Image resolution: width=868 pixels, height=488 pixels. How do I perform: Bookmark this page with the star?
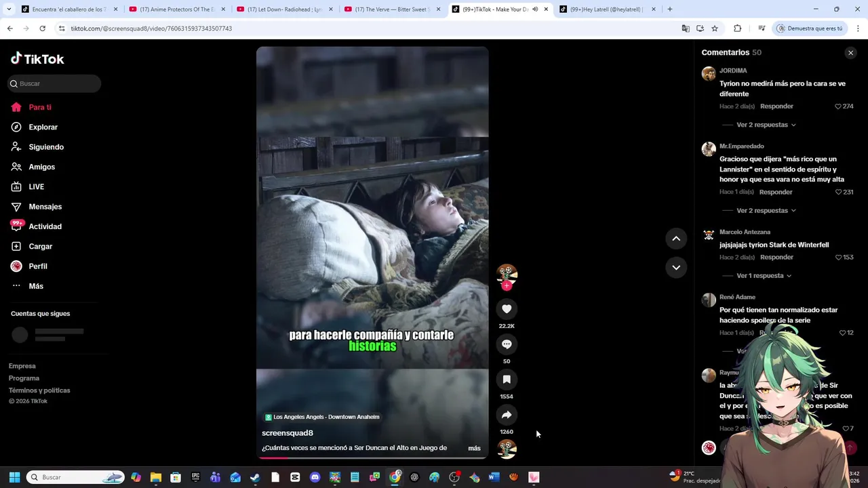click(x=715, y=28)
